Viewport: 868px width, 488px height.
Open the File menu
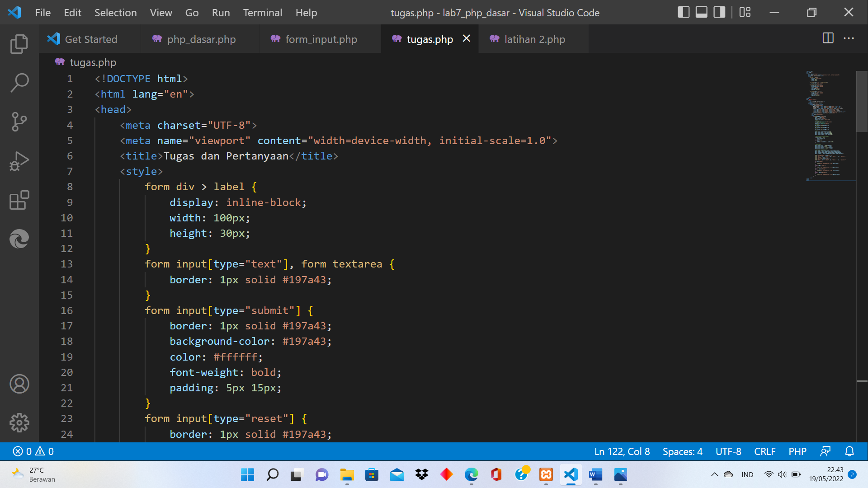click(43, 13)
